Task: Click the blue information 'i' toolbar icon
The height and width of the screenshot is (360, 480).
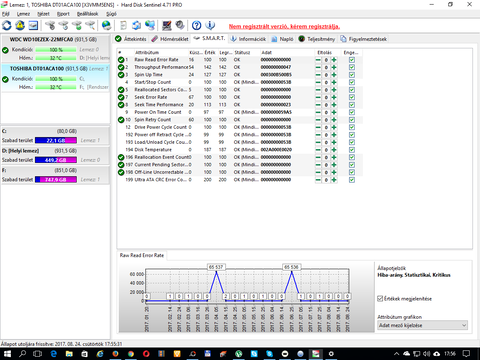Action: click(210, 25)
